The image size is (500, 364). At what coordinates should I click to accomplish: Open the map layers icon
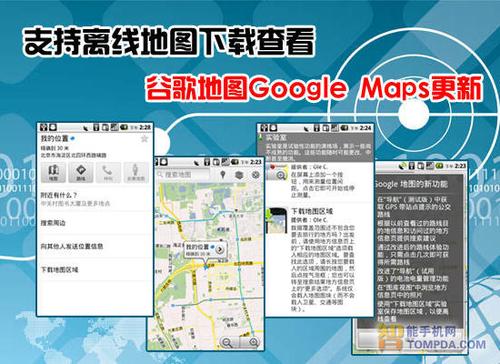pyautogui.click(x=239, y=175)
